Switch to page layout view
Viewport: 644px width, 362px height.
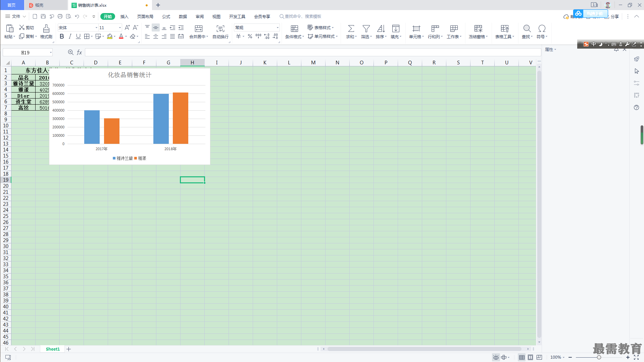pyautogui.click(x=530, y=357)
